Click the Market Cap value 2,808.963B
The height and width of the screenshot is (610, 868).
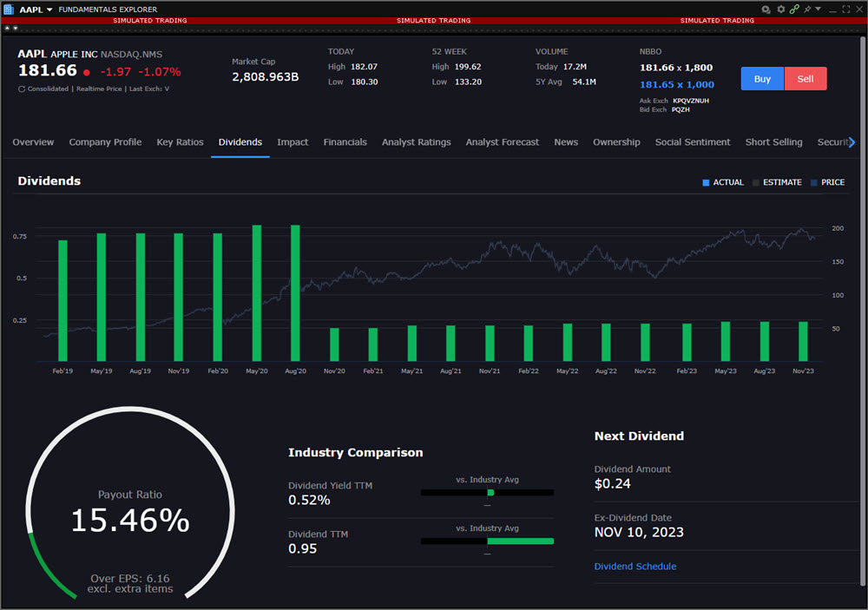265,77
